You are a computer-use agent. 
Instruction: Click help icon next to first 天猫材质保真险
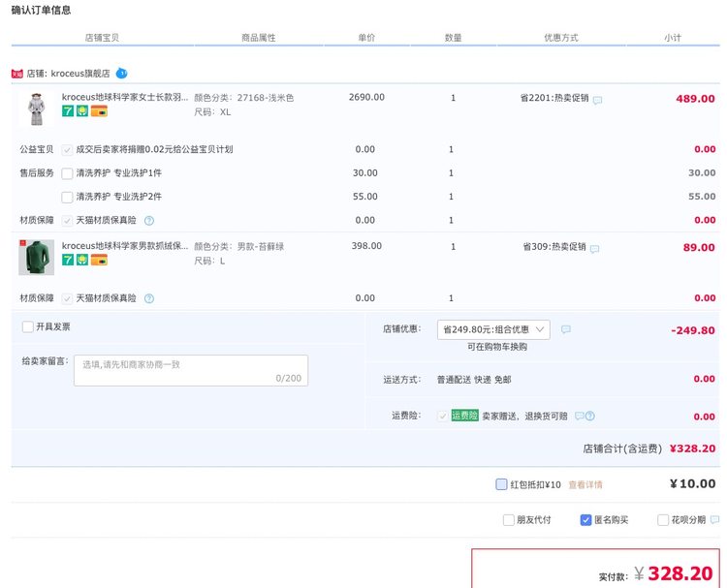[149, 221]
